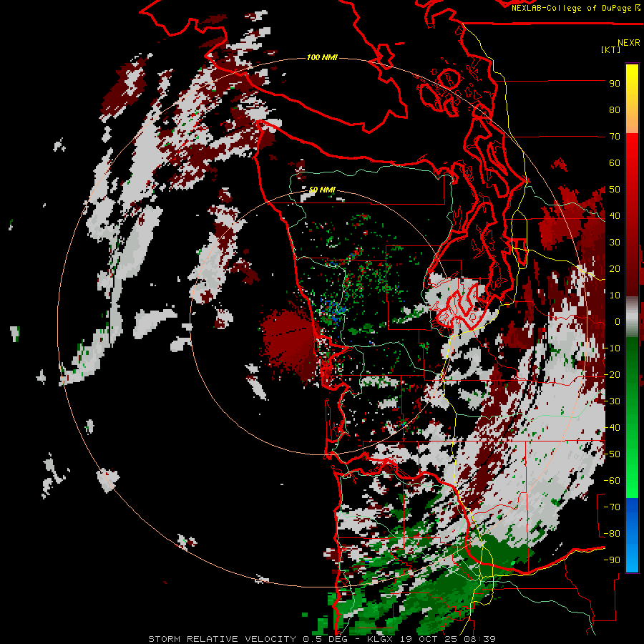
Task: Click the -40 value on the velocity scale
Action: pos(612,428)
